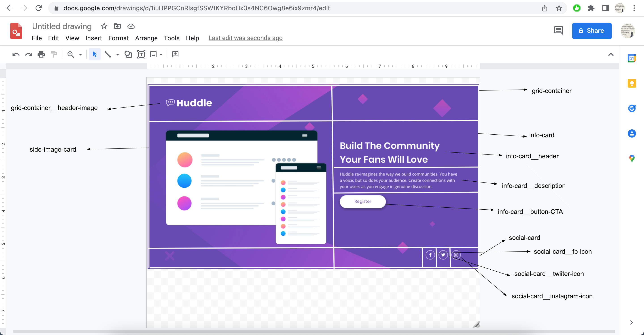This screenshot has height=335, width=644.
Task: Select the Shape tool
Action: tap(128, 54)
